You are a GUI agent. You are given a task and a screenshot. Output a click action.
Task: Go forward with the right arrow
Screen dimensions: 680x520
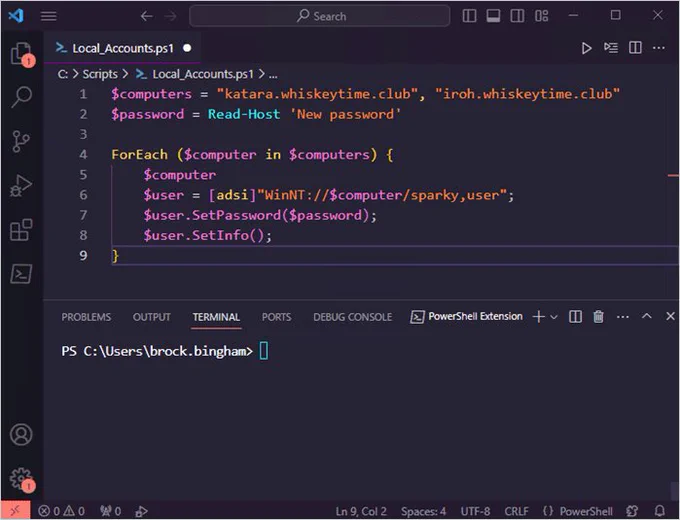pyautogui.click(x=170, y=16)
